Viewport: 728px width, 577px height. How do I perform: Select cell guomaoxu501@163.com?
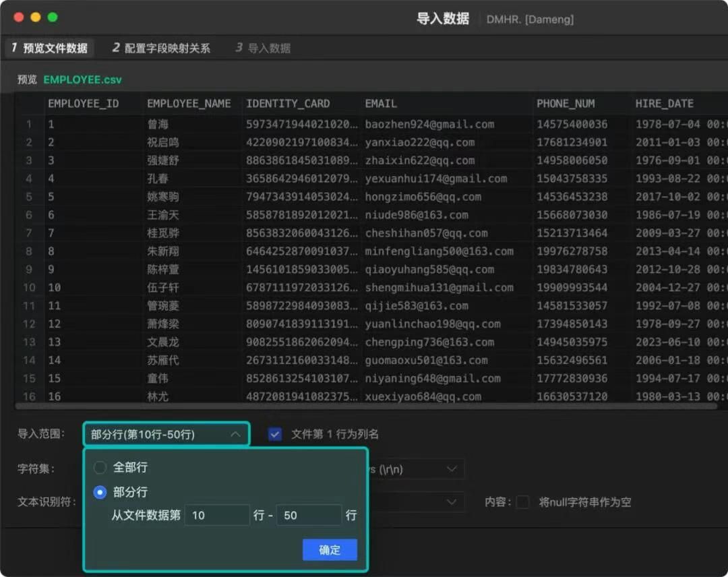pos(426,360)
